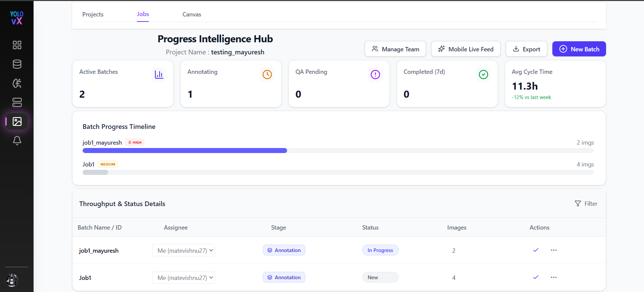The image size is (644, 292).
Task: Open the database icon in sidebar
Action: [17, 64]
